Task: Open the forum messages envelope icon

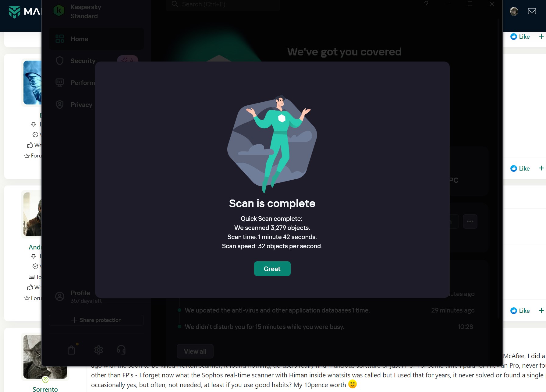Action: click(532, 11)
